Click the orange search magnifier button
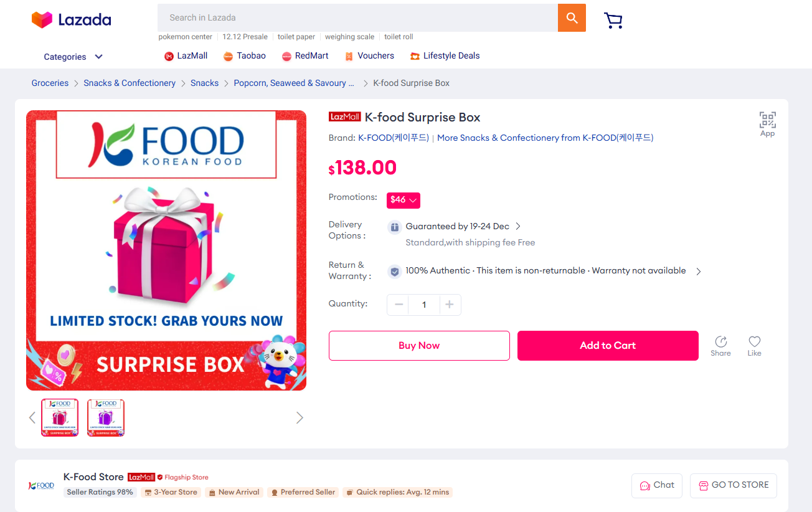 click(x=572, y=17)
